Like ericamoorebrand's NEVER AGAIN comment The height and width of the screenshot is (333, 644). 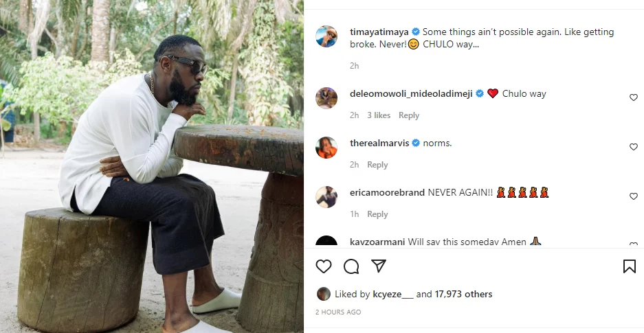tap(634, 196)
